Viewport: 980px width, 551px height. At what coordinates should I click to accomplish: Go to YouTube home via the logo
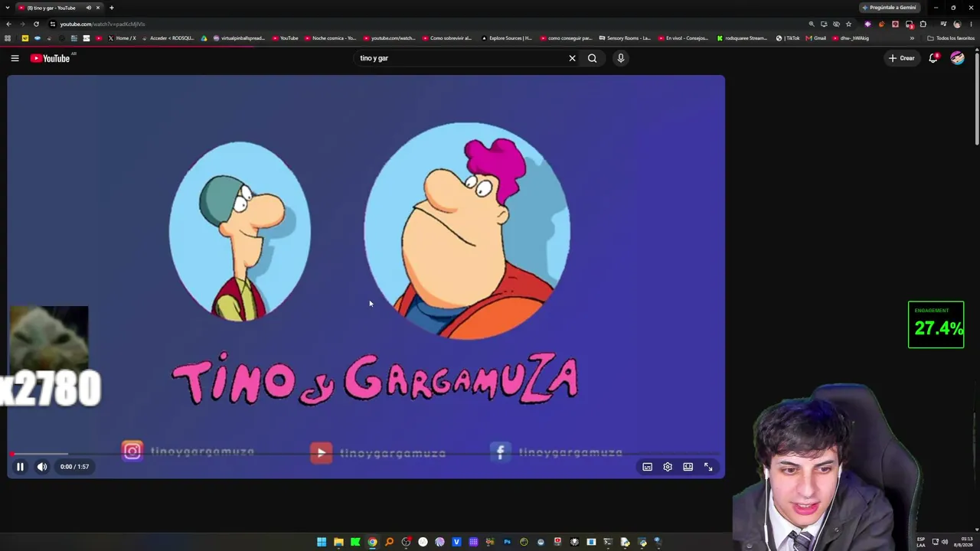(x=51, y=58)
